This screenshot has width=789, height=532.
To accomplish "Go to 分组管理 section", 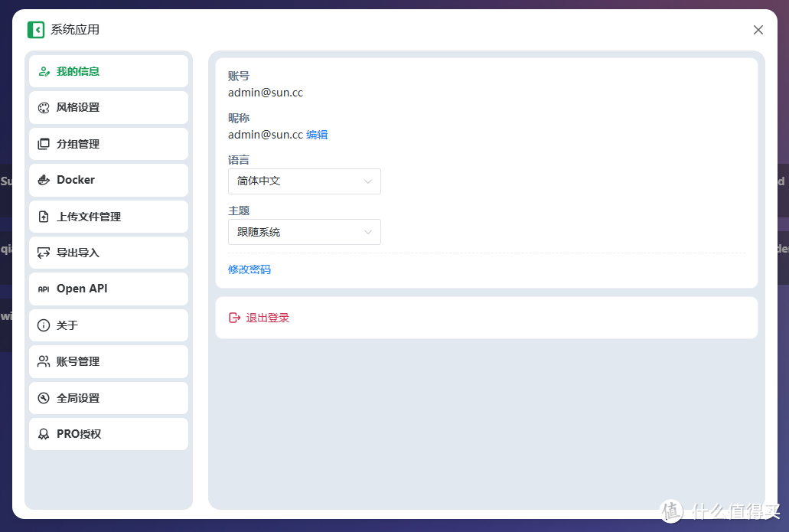I will [109, 144].
